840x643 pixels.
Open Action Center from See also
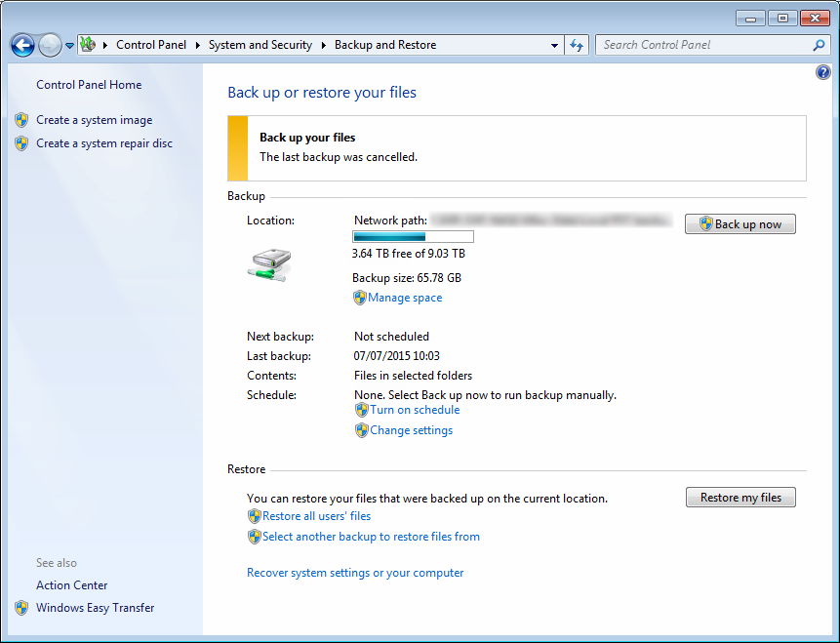click(72, 585)
